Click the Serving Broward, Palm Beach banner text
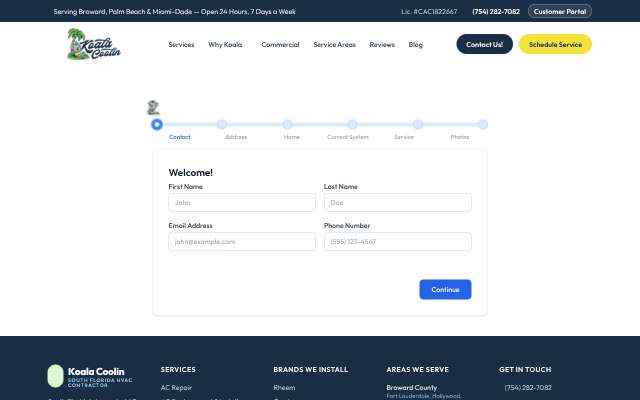Image resolution: width=640 pixels, height=400 pixels. click(175, 11)
